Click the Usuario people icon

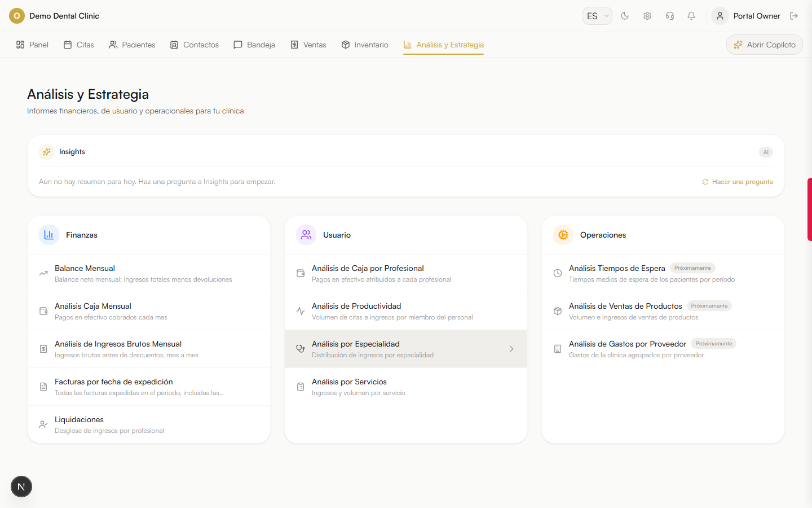tap(306, 235)
